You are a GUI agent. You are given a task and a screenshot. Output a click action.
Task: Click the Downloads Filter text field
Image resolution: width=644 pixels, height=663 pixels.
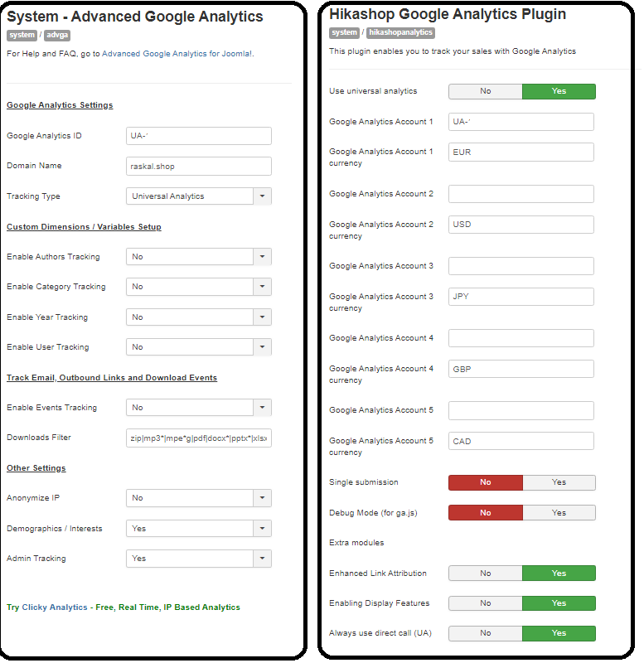pos(199,438)
